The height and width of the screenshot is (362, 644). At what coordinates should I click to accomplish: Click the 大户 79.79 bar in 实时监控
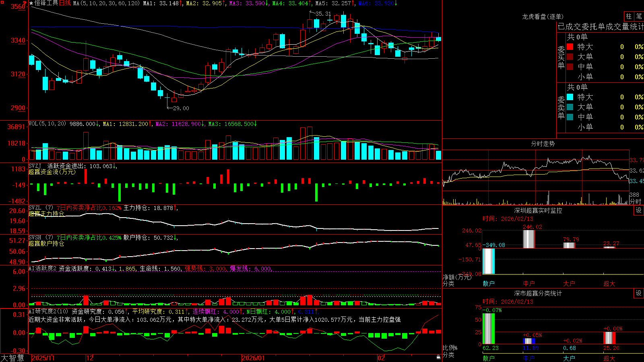(569, 245)
